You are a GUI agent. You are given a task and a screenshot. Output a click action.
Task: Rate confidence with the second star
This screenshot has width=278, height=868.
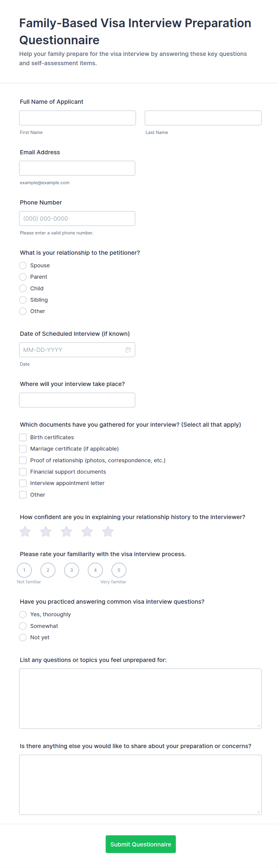(x=46, y=531)
